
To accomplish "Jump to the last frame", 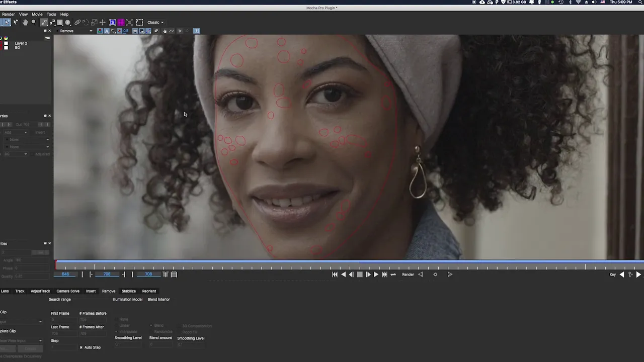I will [385, 275].
